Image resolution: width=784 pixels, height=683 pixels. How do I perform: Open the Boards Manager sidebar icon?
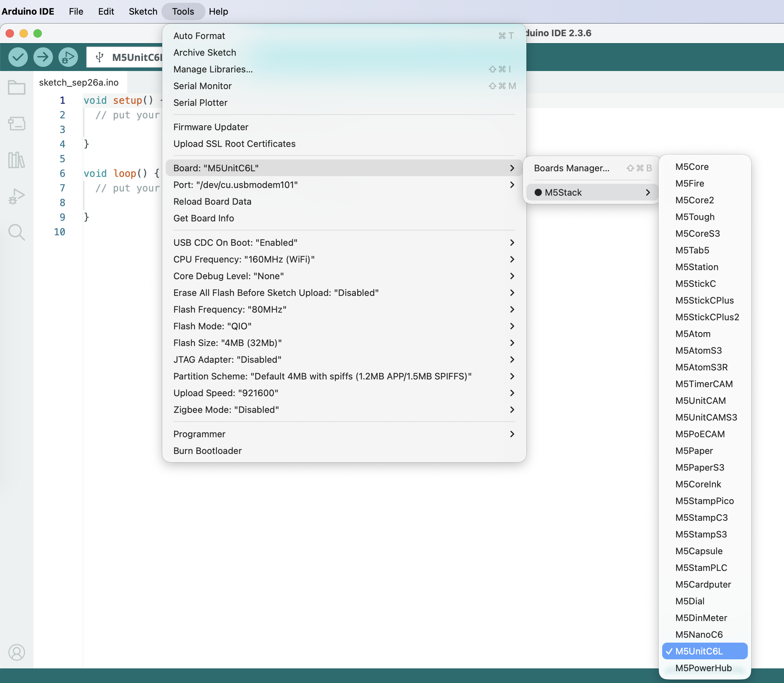pyautogui.click(x=16, y=124)
